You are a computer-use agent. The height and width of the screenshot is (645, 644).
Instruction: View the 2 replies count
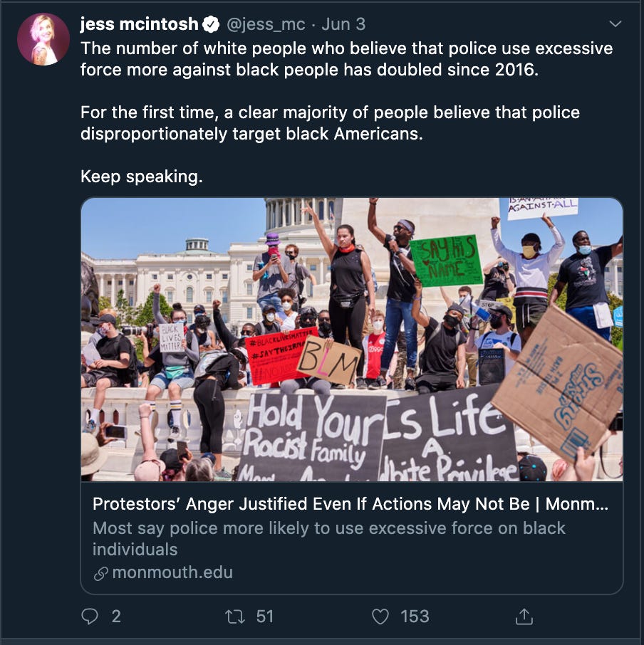(116, 617)
